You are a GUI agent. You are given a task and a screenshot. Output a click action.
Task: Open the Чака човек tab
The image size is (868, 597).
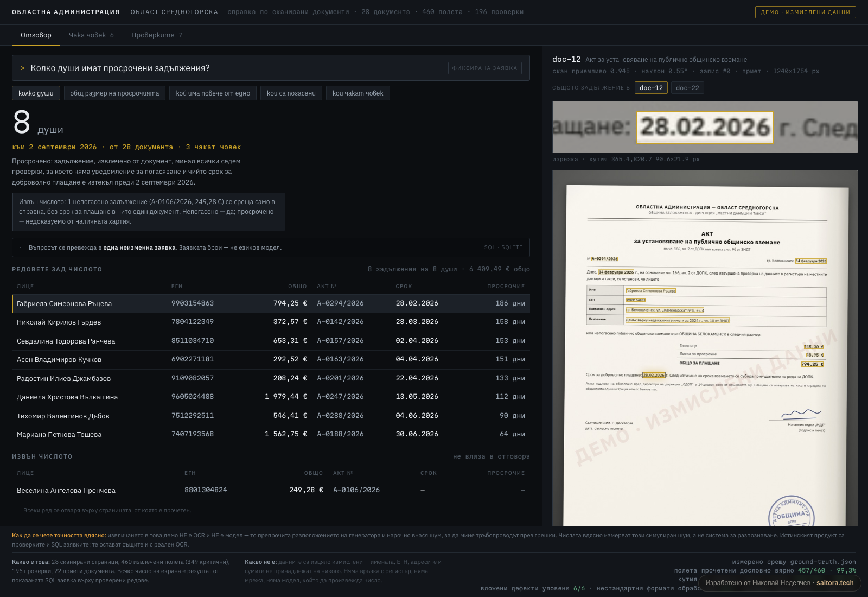click(x=91, y=35)
